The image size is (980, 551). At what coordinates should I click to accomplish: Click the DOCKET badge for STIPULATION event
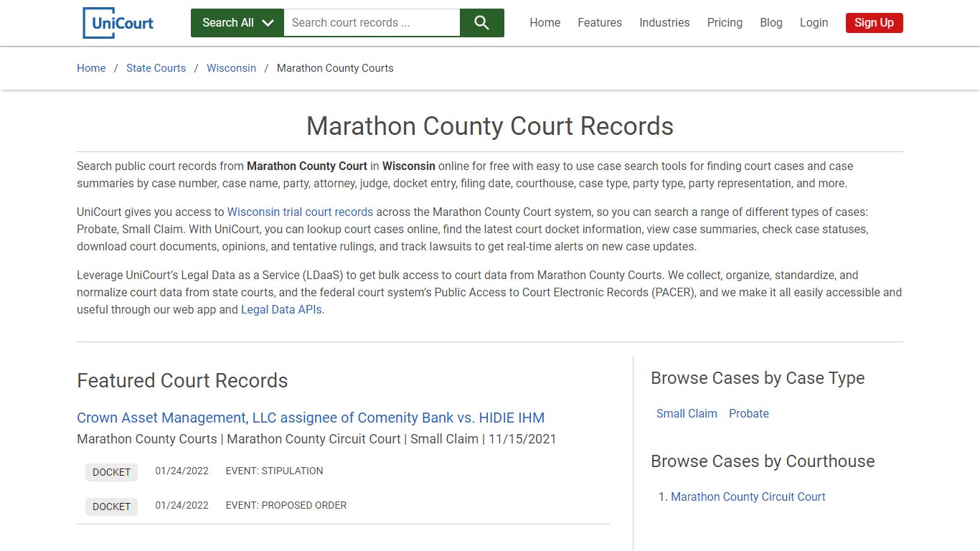111,472
